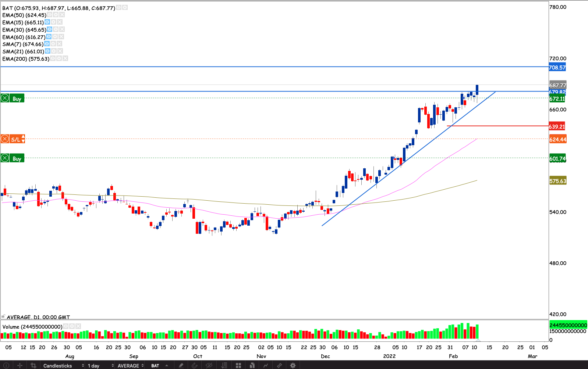Viewport: 588px width, 369px height.
Task: Select the crop tool in bottom toolbar
Action: (33, 365)
